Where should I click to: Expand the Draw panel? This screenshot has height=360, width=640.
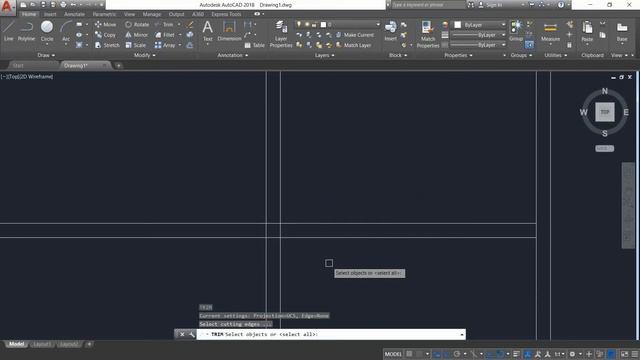click(46, 55)
